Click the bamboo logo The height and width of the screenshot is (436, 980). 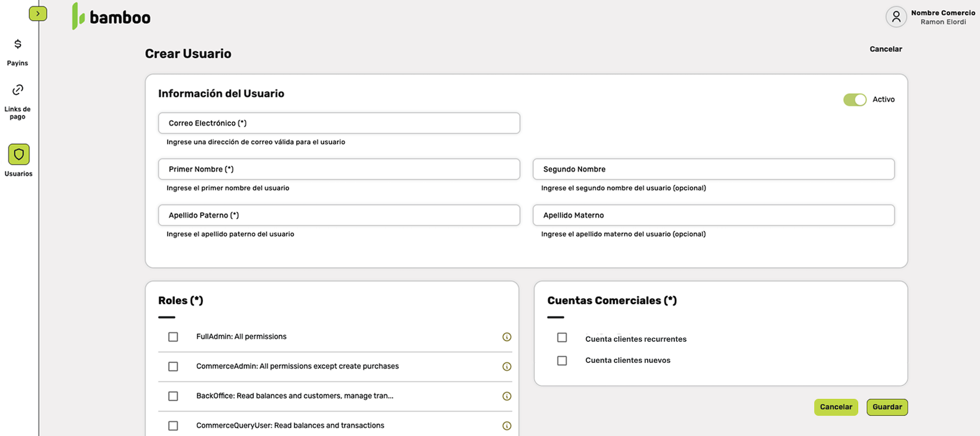point(112,17)
